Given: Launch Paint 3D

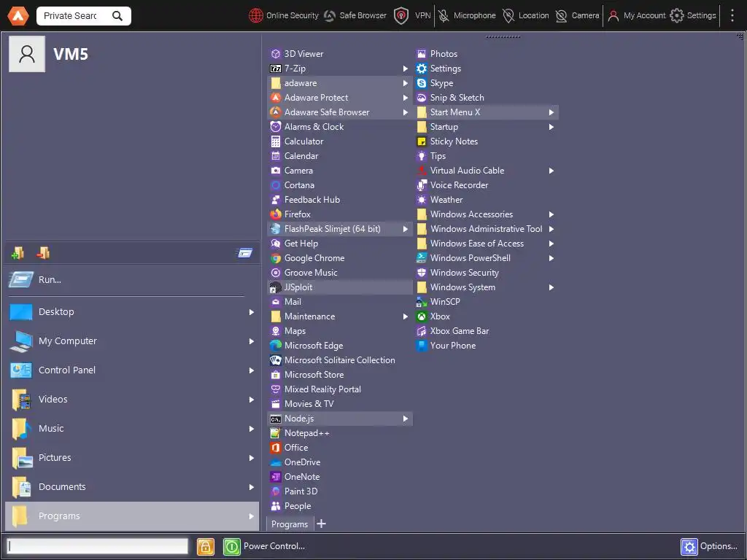Looking at the screenshot, I should tap(341, 491).
